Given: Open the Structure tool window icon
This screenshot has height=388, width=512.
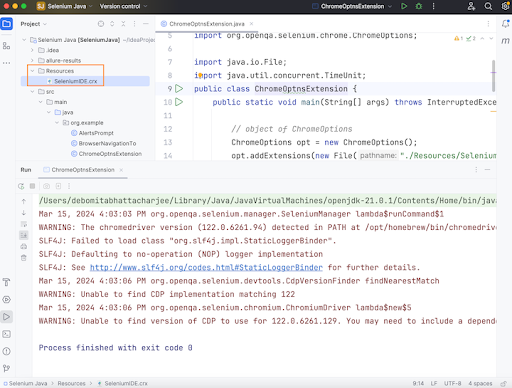Looking at the screenshot, I should point(6,46).
